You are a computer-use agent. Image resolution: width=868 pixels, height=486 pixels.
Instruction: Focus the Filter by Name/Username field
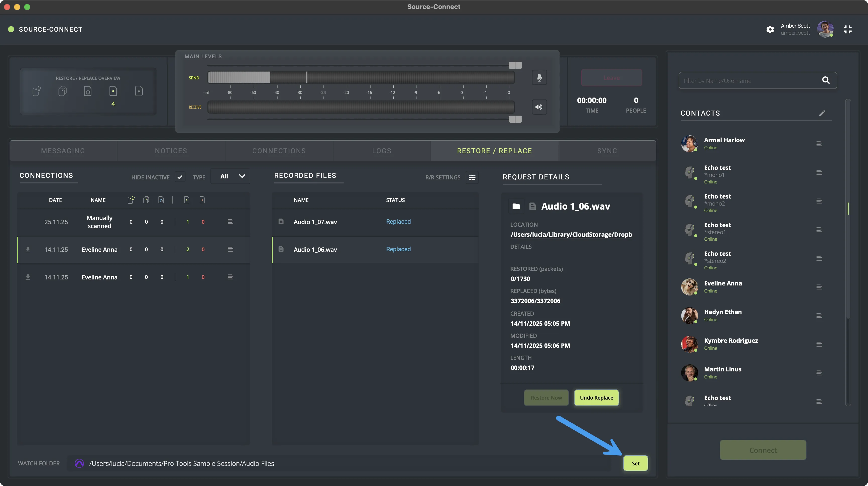point(757,81)
